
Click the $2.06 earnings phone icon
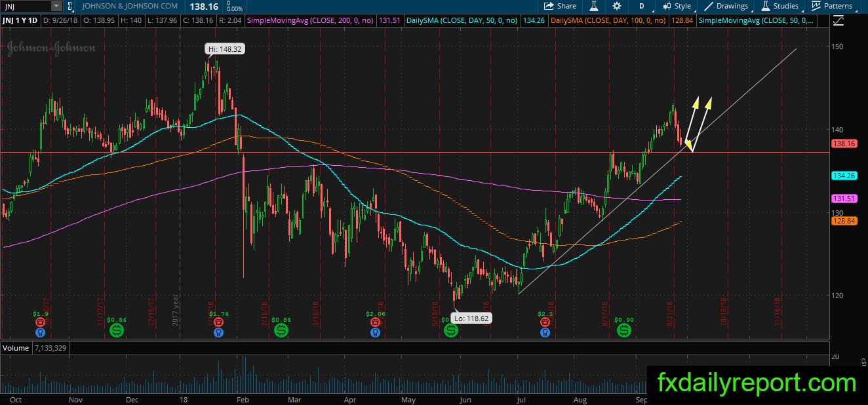[375, 322]
